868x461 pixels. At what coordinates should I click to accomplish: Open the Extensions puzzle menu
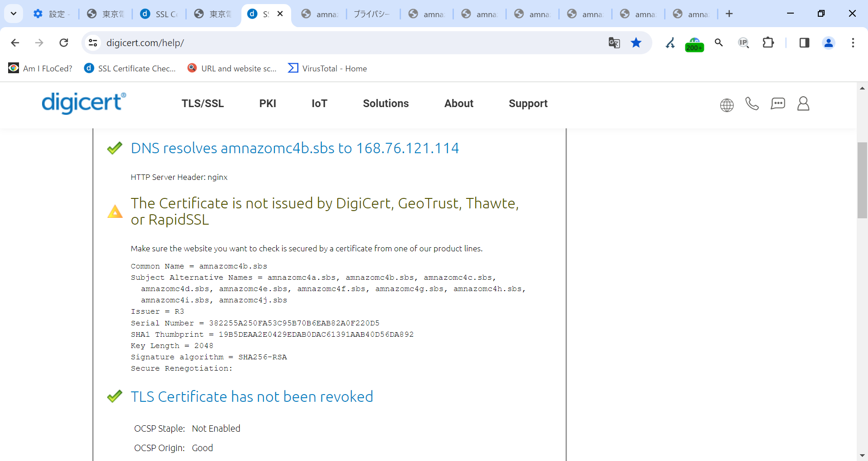click(768, 42)
